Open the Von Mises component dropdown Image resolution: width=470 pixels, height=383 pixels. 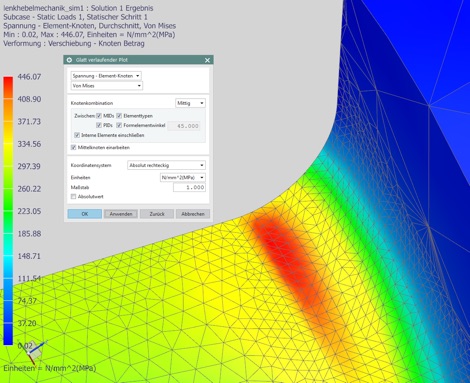pyautogui.click(x=107, y=86)
